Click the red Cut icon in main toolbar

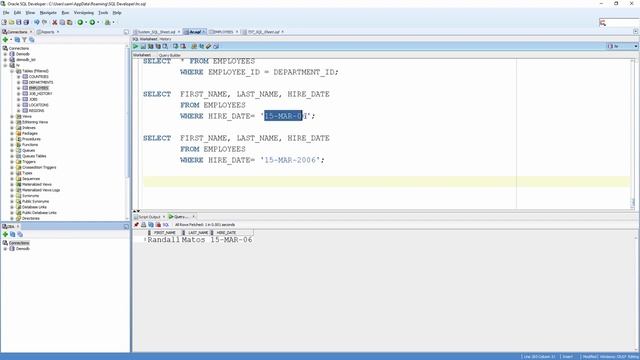point(55,22)
